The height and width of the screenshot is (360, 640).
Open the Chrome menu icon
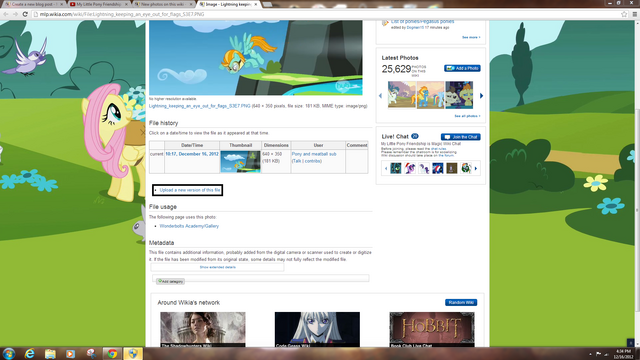point(635,14)
